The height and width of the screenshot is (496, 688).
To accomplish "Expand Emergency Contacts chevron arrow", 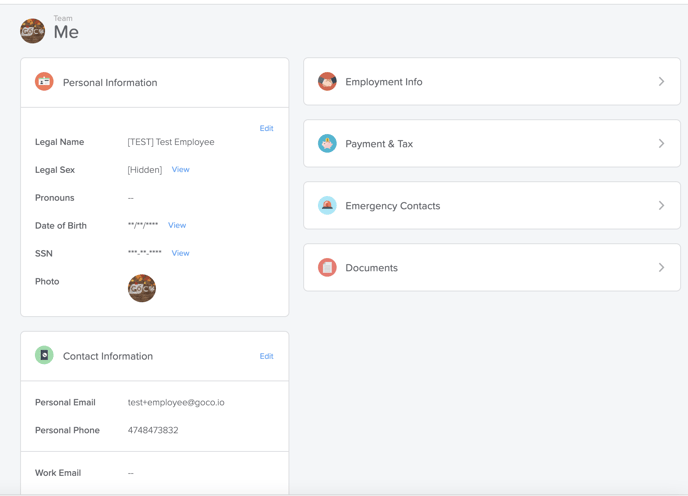I will coord(661,205).
